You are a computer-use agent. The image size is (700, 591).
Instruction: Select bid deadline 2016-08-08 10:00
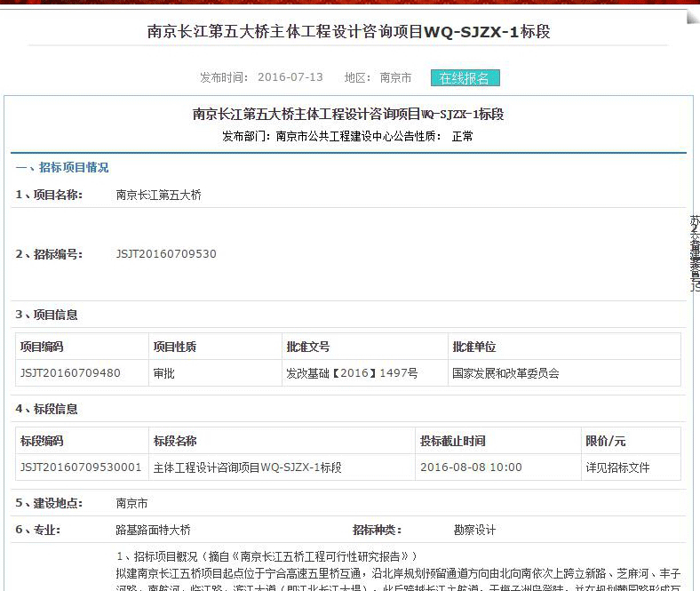(471, 467)
